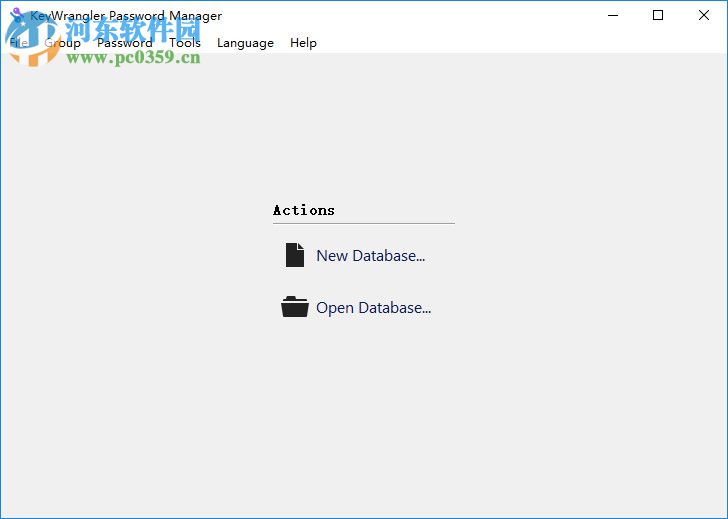Click the New Database... link
The width and height of the screenshot is (728, 519).
[x=370, y=256]
